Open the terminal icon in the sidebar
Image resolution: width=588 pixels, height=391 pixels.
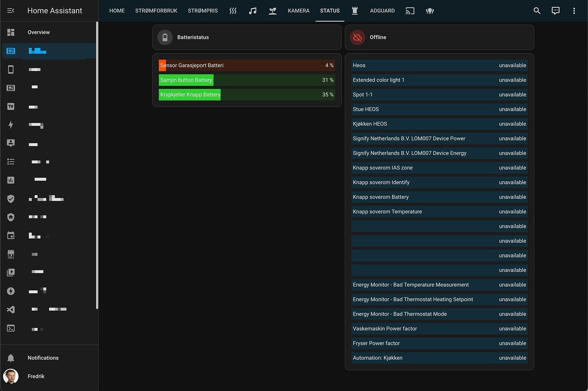pyautogui.click(x=11, y=328)
